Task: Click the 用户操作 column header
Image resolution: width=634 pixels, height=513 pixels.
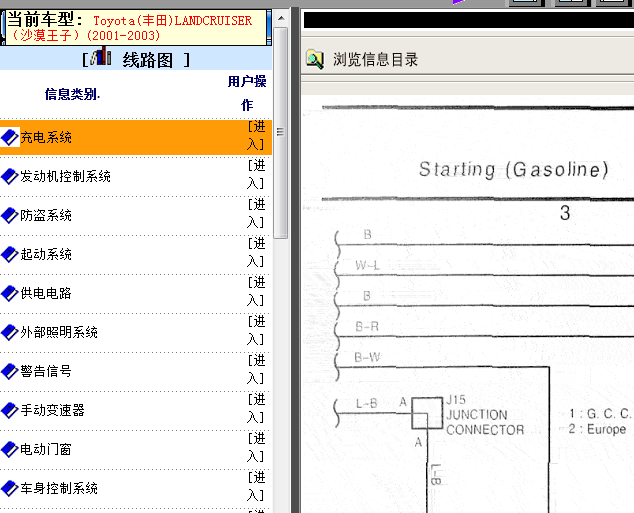Action: tap(247, 93)
